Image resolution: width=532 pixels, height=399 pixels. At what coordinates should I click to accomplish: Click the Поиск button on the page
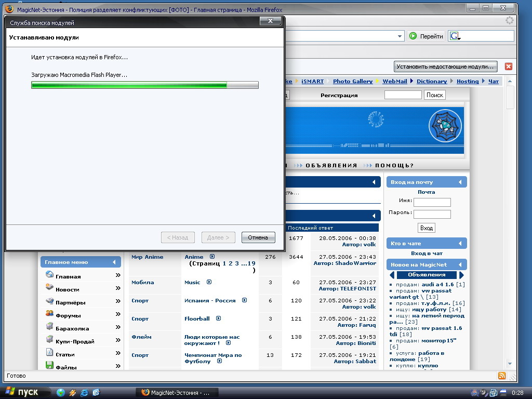(x=435, y=95)
